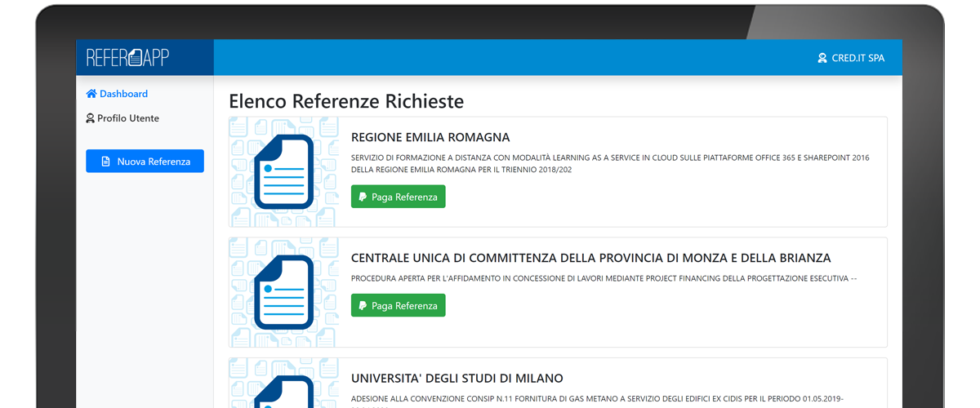Click the REFERAPP logo in the header

click(x=127, y=57)
